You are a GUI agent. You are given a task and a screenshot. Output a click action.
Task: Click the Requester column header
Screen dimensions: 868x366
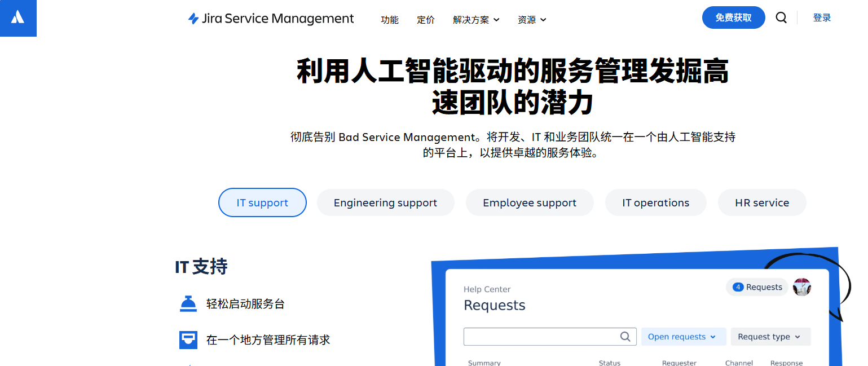tap(679, 363)
